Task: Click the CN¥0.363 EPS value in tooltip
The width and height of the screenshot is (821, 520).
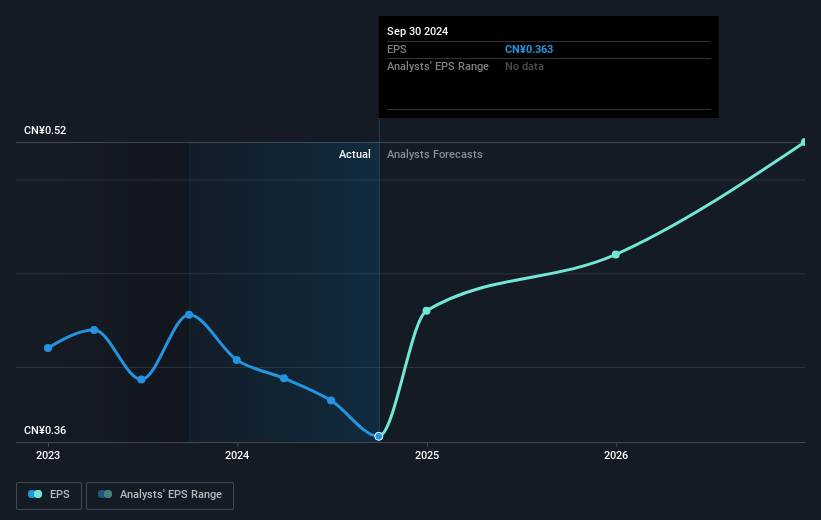Action: point(529,49)
